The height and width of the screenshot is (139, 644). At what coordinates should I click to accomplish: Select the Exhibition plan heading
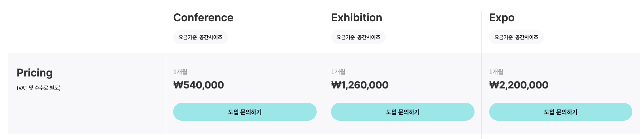(356, 18)
